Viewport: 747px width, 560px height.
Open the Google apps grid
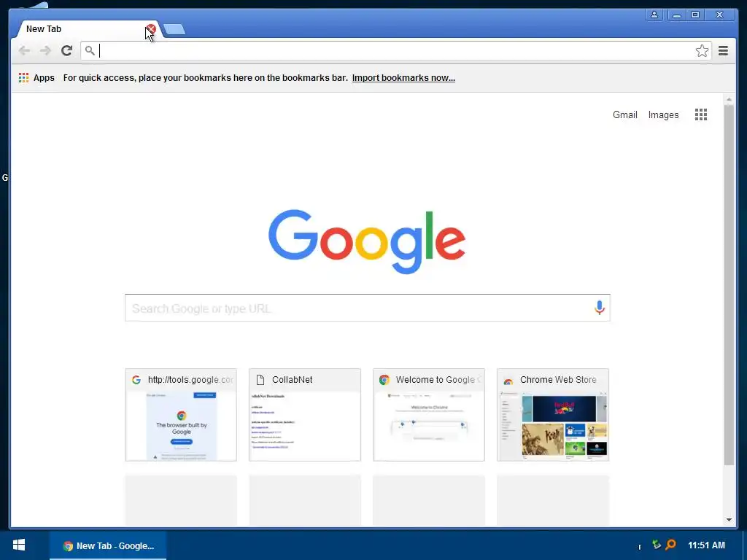click(x=701, y=114)
